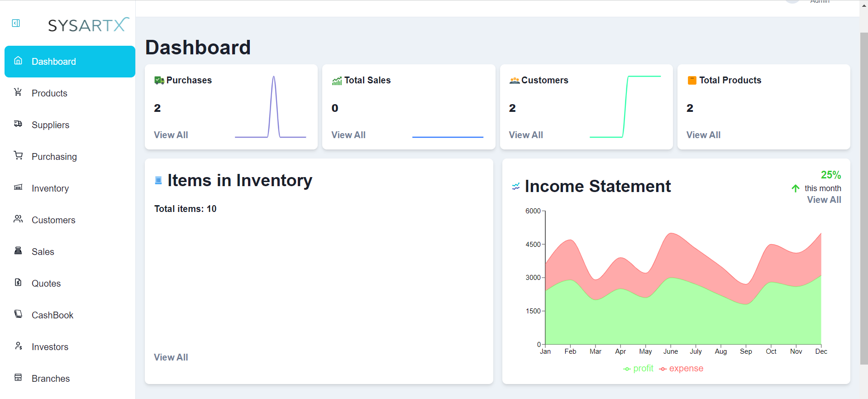The width and height of the screenshot is (868, 399).
Task: Click the Dec label on chart axis
Action: (821, 351)
